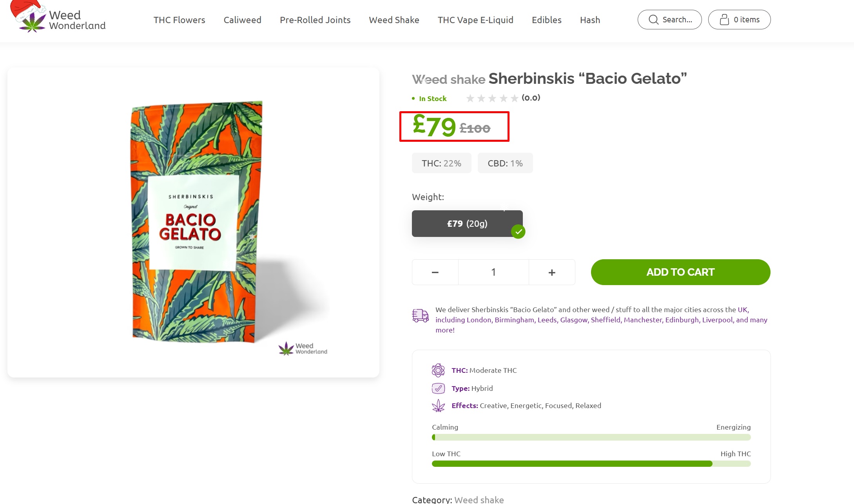
Task: Increase quantity with the plus button
Action: tap(552, 272)
